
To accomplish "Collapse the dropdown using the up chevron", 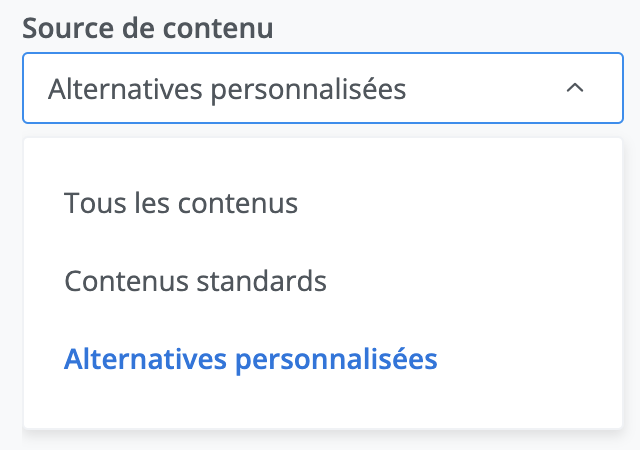I will [x=574, y=89].
